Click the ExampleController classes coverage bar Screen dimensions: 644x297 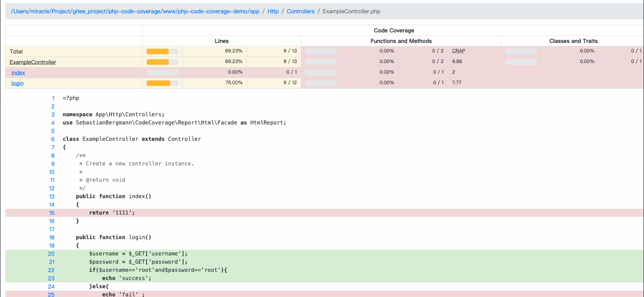coord(521,62)
